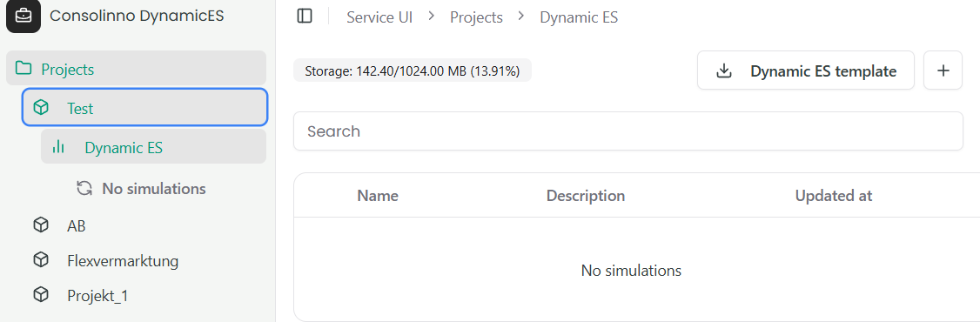The width and height of the screenshot is (980, 322).
Task: Click the cube icon beside Projekt_1
Action: click(41, 295)
